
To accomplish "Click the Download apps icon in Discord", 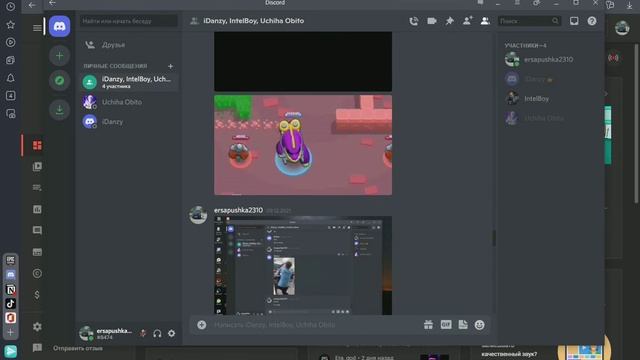I will click(60, 109).
